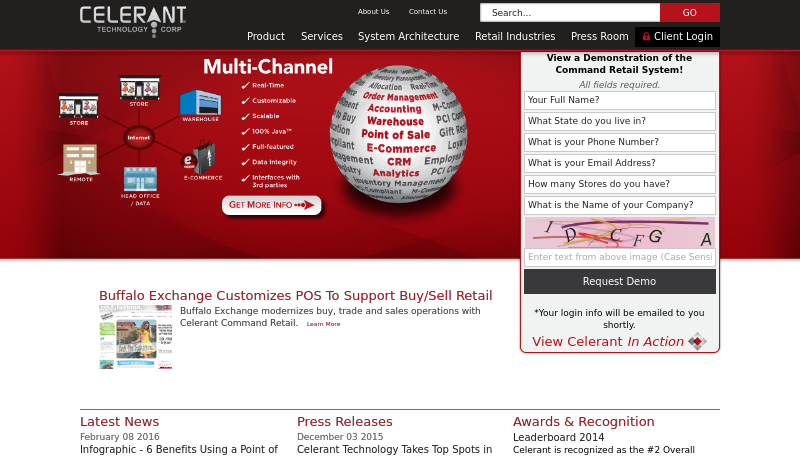800x456 pixels.
Task: Click the Request Demo button
Action: coord(619,281)
